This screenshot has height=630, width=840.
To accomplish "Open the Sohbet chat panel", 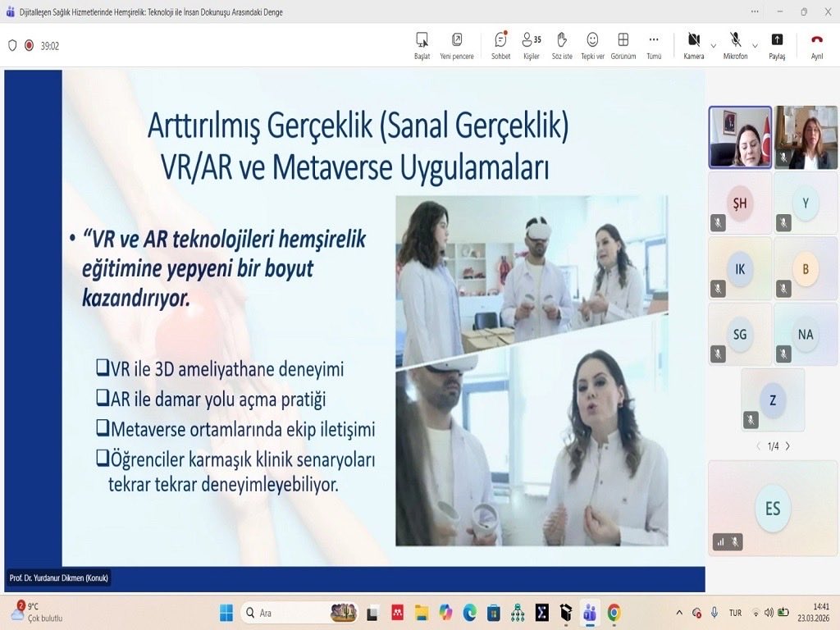I will (x=499, y=45).
